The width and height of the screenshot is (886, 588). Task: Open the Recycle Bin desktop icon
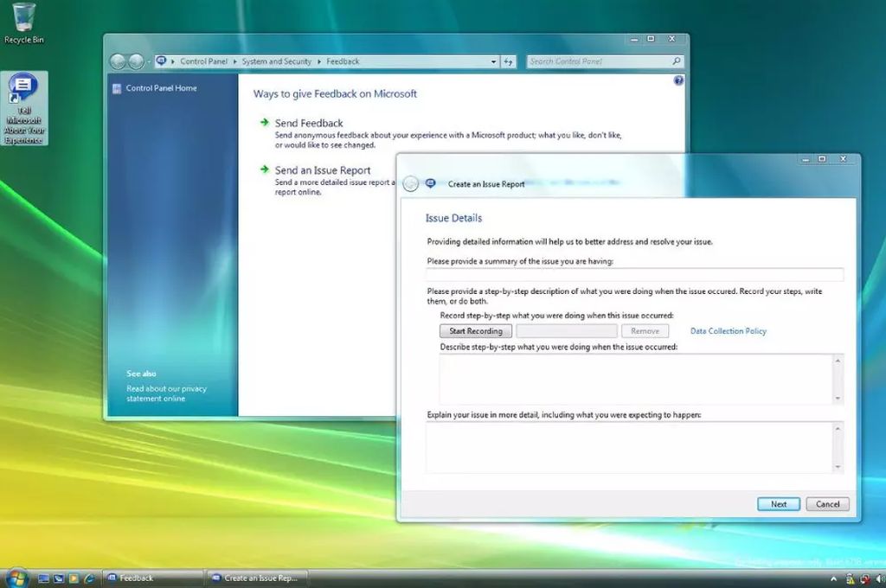[23, 23]
